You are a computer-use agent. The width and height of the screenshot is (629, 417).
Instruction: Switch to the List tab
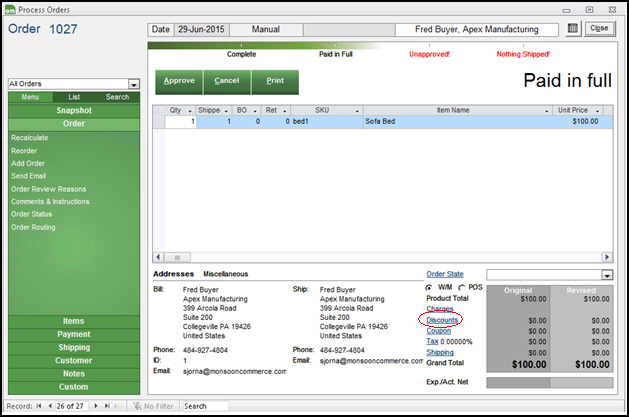coord(74,97)
